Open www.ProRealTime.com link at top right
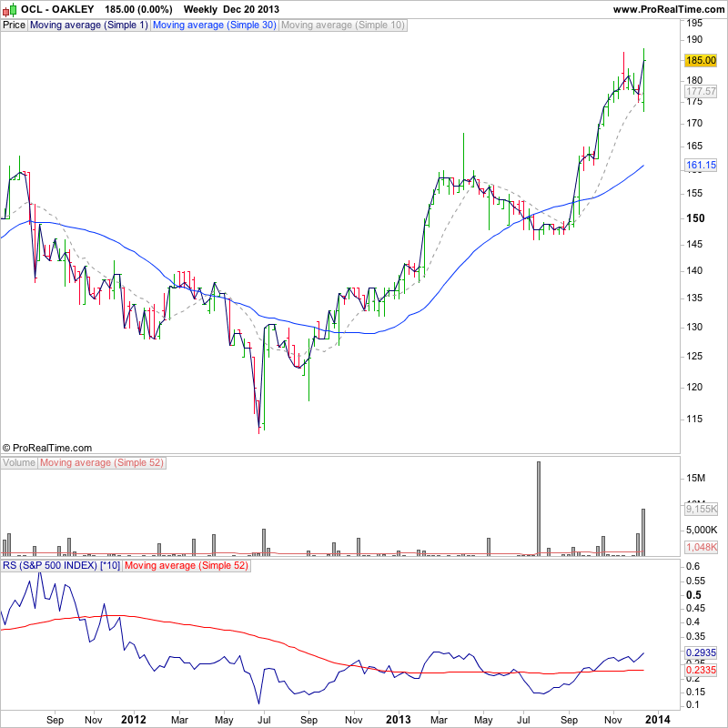 pos(669,9)
